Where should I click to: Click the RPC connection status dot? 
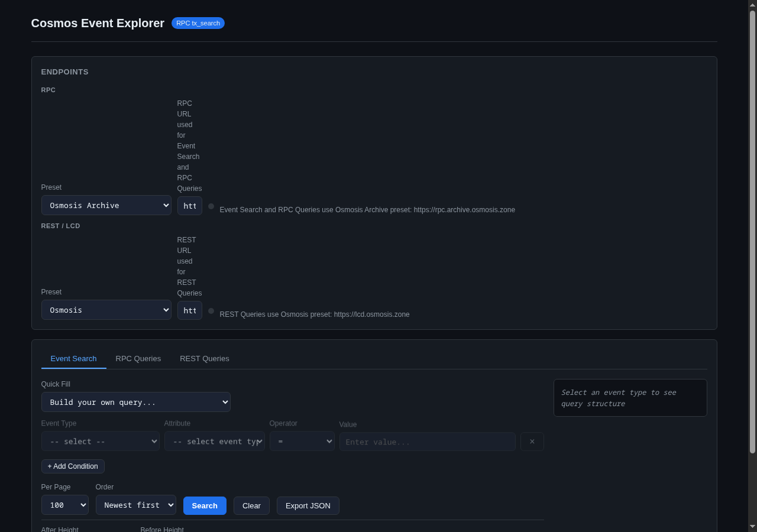coord(211,206)
